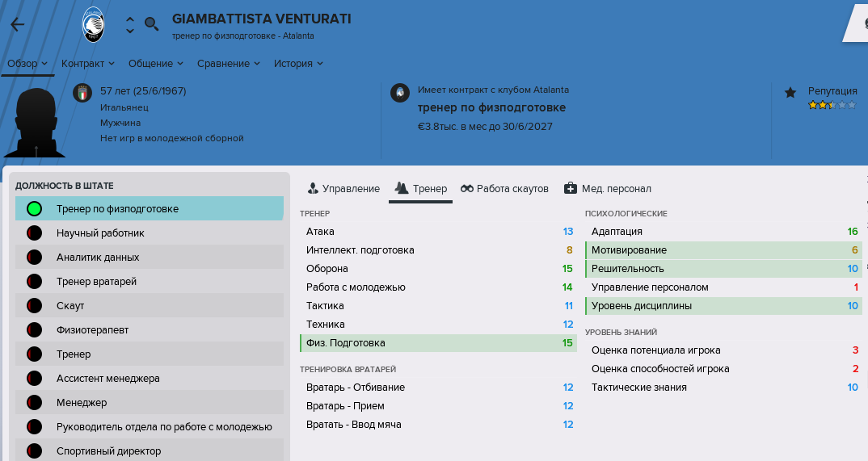Click the up/down staff navigation arrows
868x461 pixels.
(129, 25)
